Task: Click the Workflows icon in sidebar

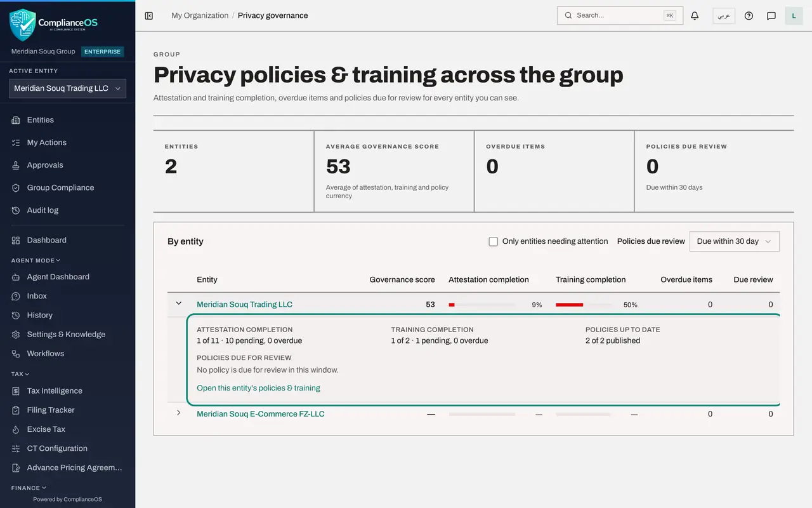Action: click(16, 354)
